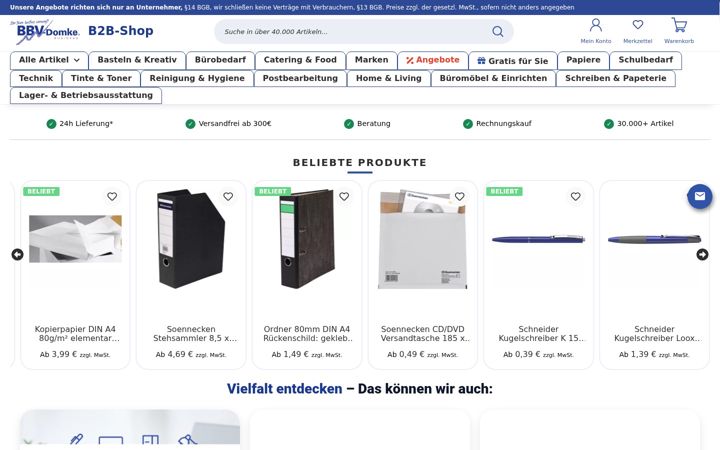
Task: Click the search magnifier icon
Action: click(x=498, y=31)
